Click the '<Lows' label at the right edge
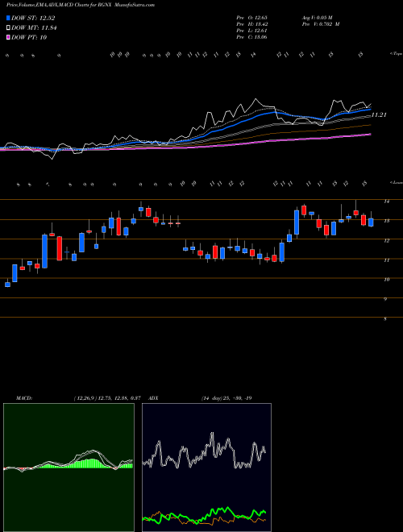Image resolution: width=403 pixels, height=532 pixels. 397,182
